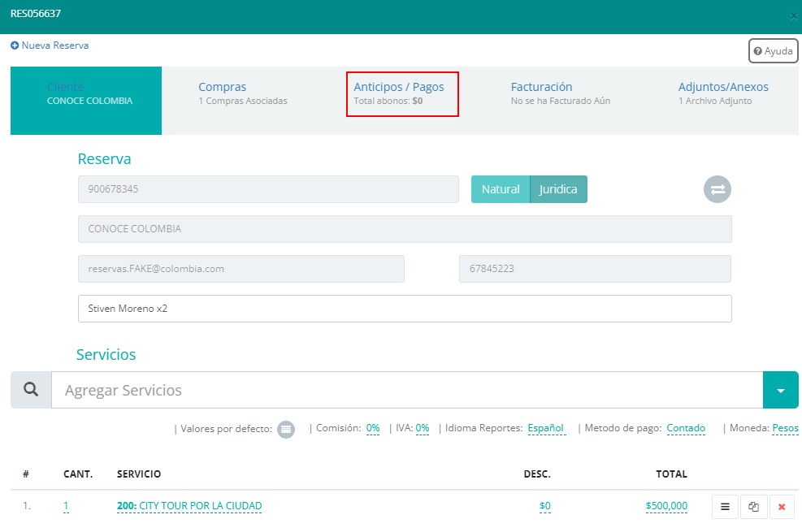Open the hamburger options for City Tour row
The image size is (802, 532).
point(725,507)
